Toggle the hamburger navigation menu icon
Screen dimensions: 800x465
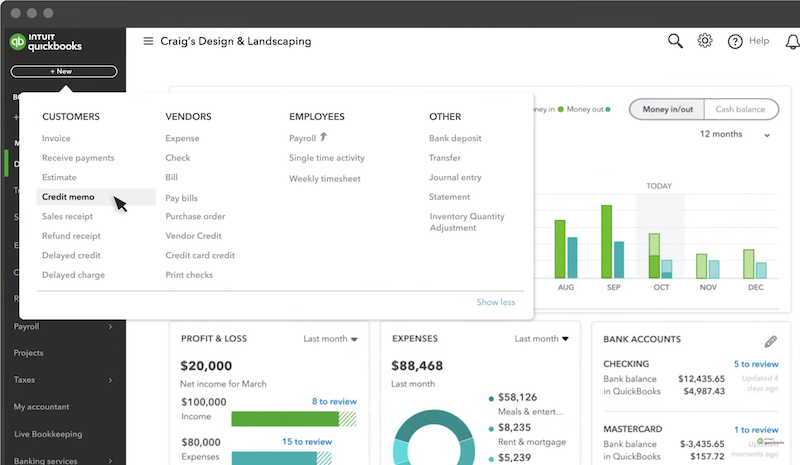pyautogui.click(x=148, y=41)
